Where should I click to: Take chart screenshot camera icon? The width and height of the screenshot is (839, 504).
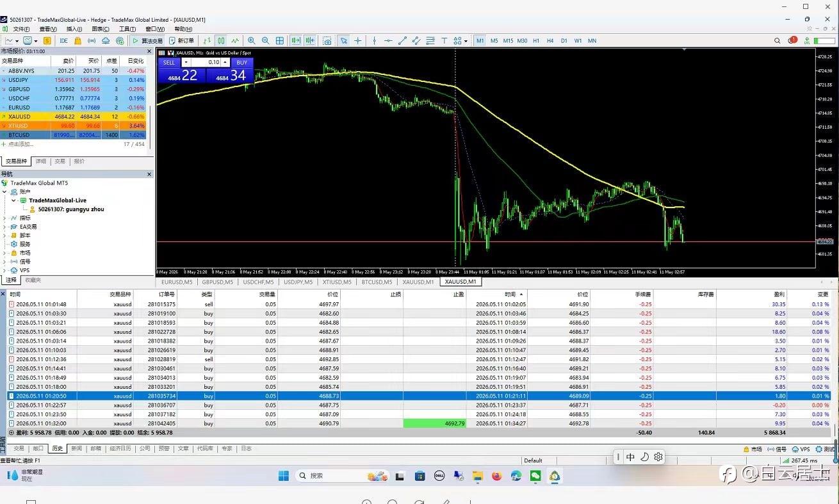[327, 40]
